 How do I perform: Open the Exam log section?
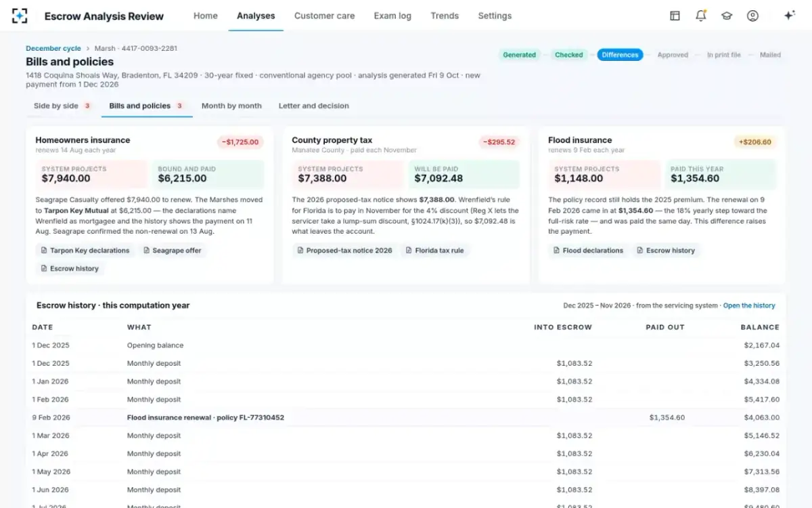392,16
